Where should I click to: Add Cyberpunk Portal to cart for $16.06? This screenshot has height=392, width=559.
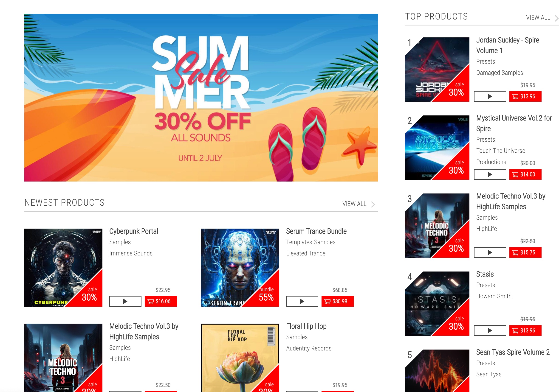[x=161, y=301]
